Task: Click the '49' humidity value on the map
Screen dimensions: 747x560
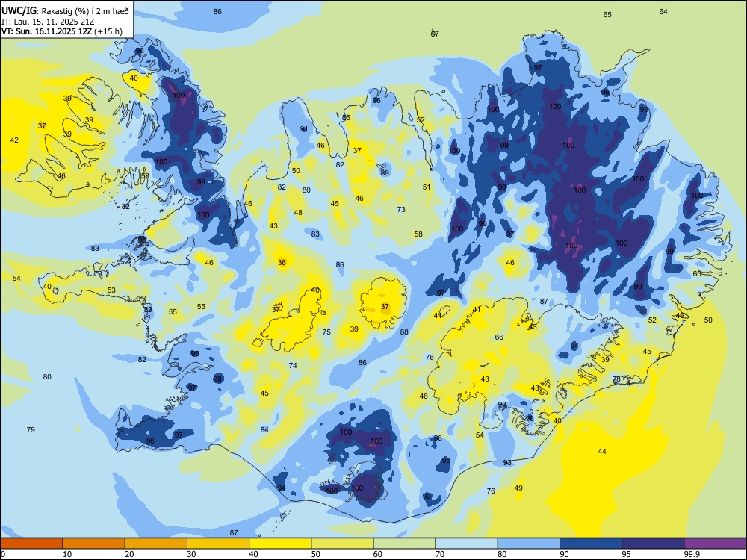Action: pos(519,488)
